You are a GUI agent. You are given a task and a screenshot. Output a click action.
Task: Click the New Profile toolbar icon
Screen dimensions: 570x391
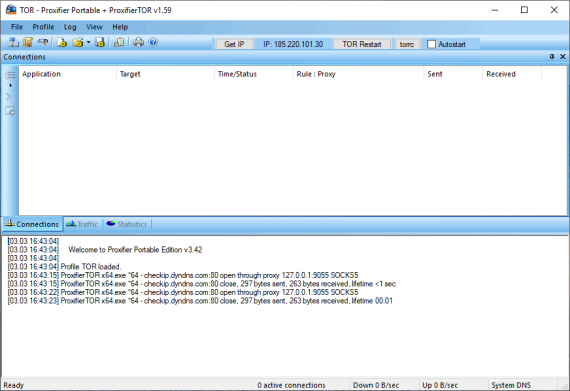point(62,43)
